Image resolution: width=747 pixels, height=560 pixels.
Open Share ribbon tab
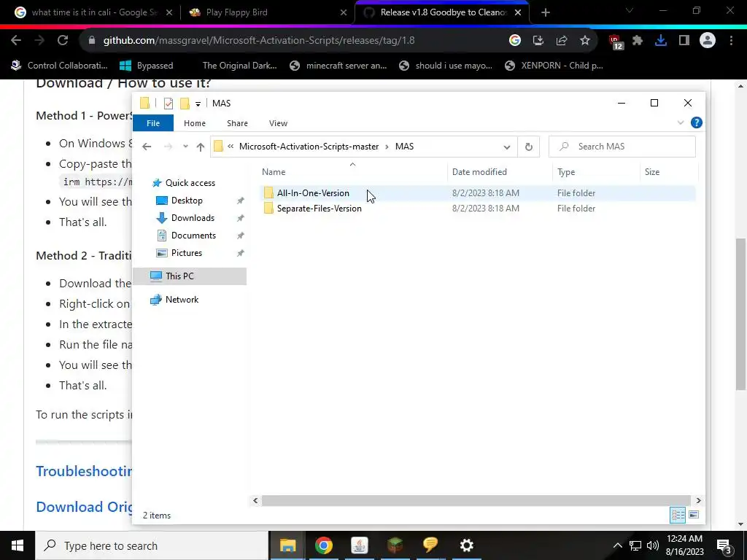point(237,123)
